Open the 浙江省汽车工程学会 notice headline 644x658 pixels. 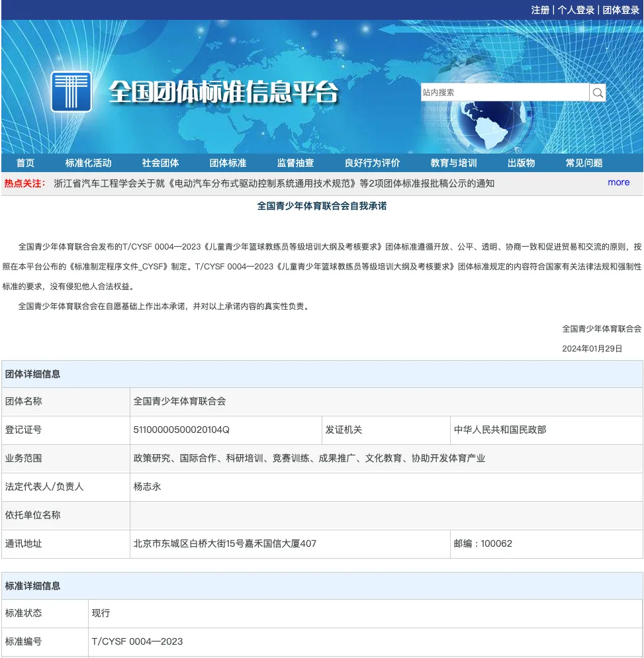coord(274,183)
